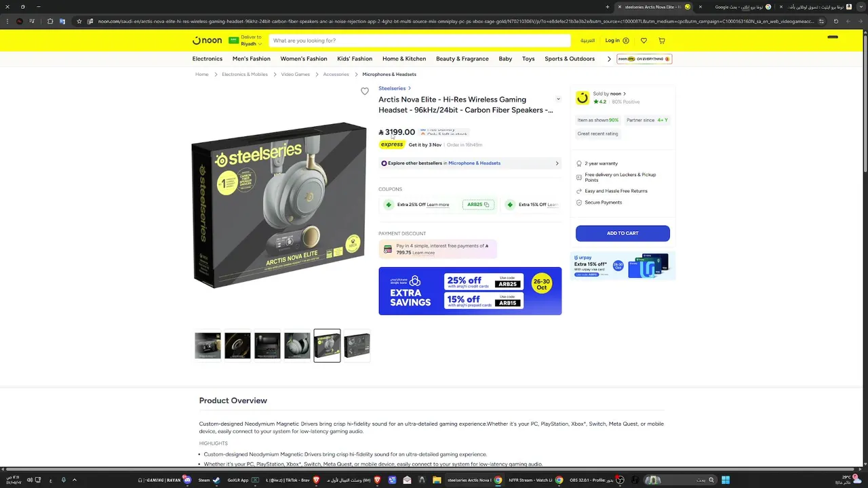This screenshot has width=868, height=488.
Task: Select the Sports & Outdoors category menu
Action: click(x=570, y=59)
